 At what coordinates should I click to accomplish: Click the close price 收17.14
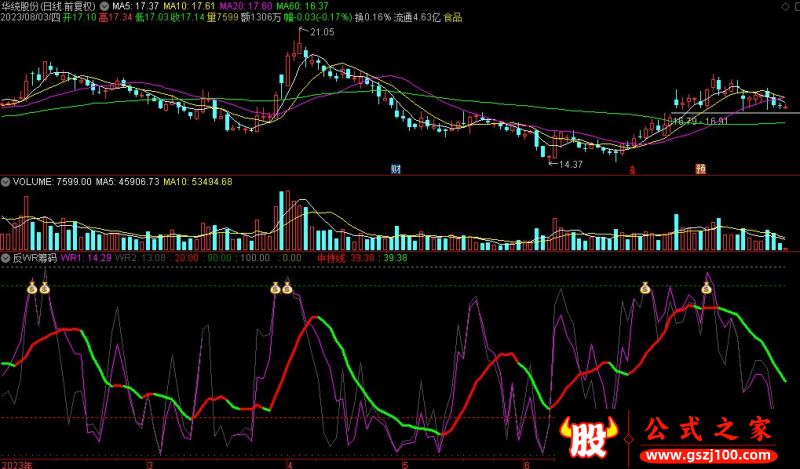(x=187, y=17)
